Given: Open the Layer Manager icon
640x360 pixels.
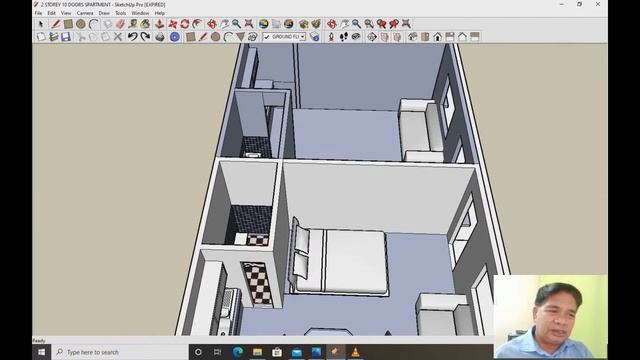Looking at the screenshot, I should click(x=315, y=37).
